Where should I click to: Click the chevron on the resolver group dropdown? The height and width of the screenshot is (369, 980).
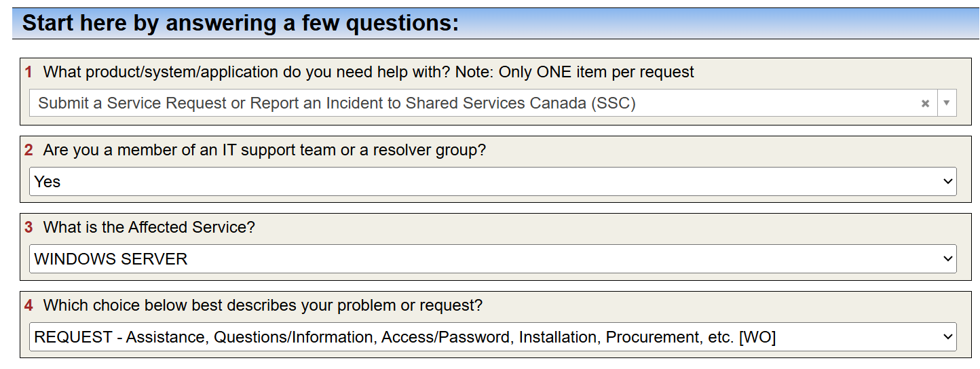948,182
